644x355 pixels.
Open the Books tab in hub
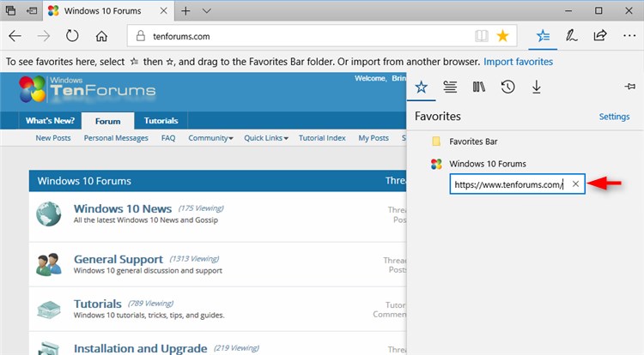[479, 87]
